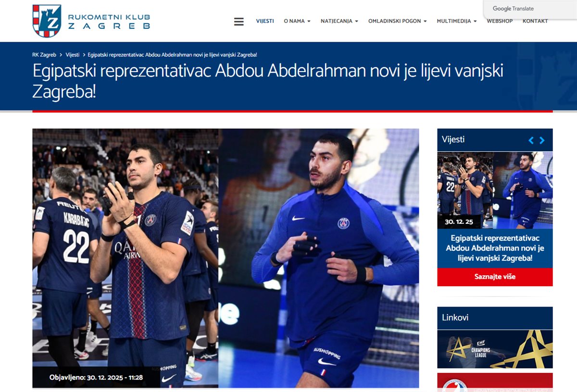
Task: Go to previous news with left arrow
Action: pyautogui.click(x=531, y=140)
